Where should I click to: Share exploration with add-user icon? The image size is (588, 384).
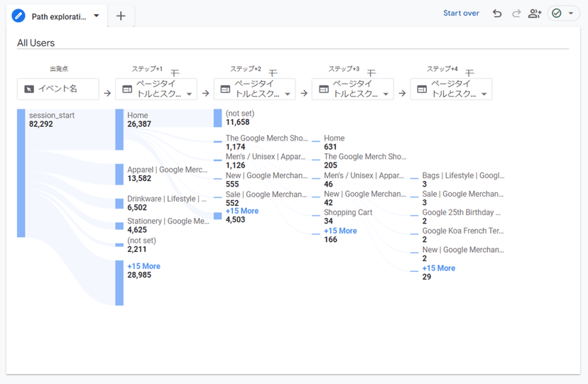point(534,13)
